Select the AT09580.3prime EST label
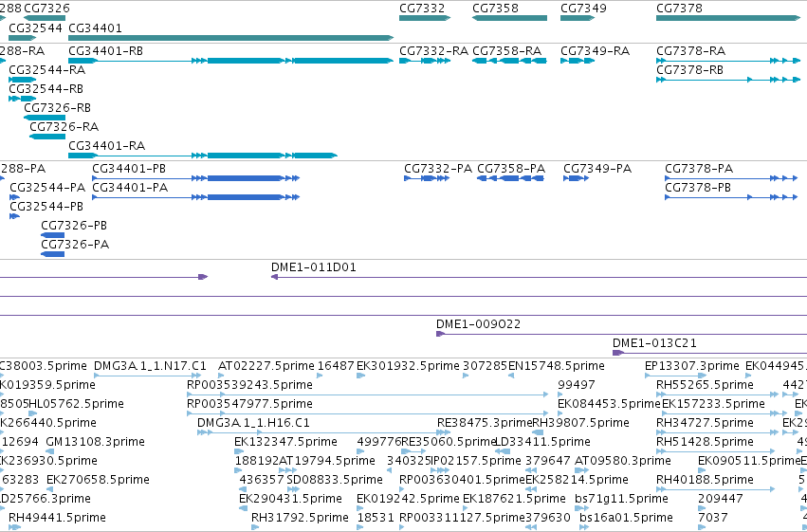 point(622,461)
